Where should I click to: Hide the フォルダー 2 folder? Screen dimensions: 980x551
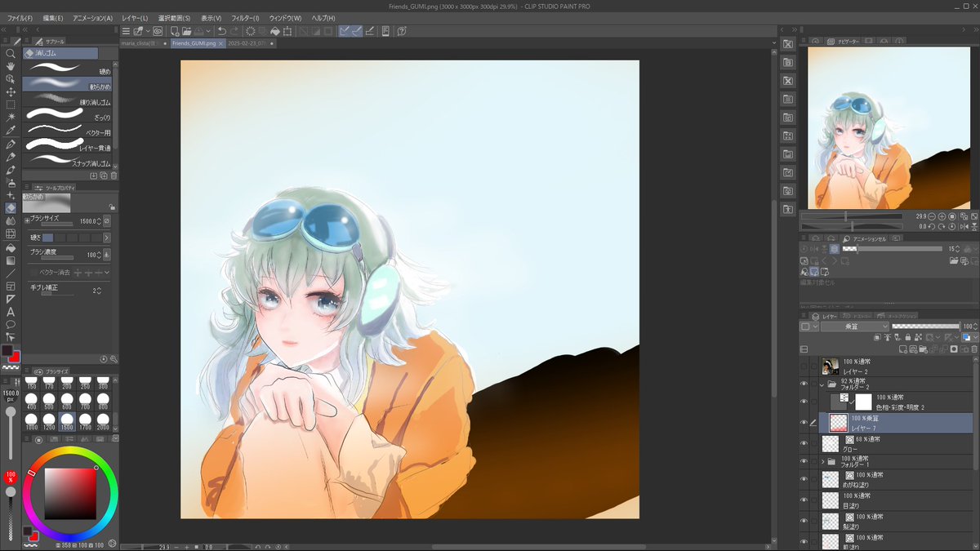tap(804, 383)
